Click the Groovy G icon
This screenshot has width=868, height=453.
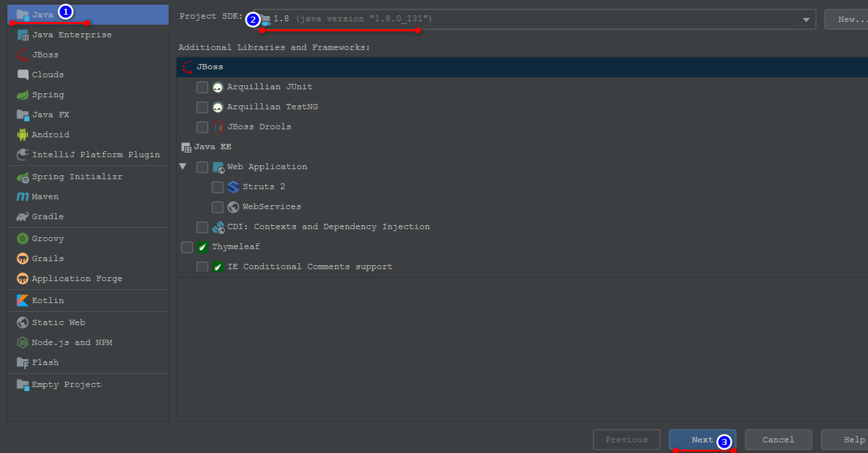pyautogui.click(x=23, y=238)
